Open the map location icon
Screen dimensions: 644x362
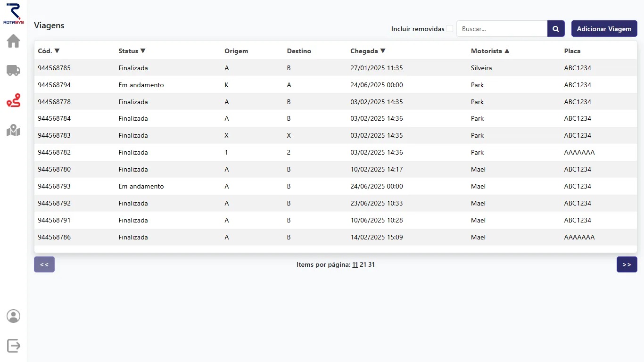[13, 130]
